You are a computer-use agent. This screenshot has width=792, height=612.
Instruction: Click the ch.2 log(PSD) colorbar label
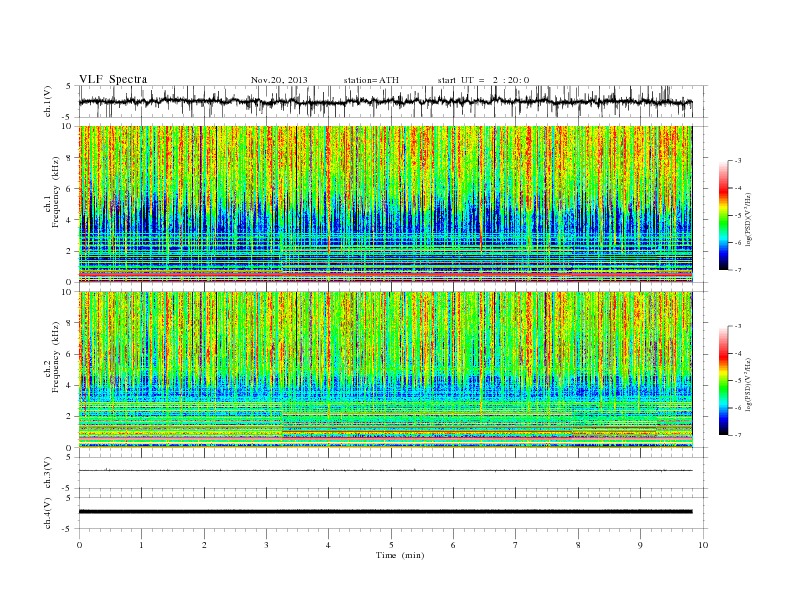point(749,384)
